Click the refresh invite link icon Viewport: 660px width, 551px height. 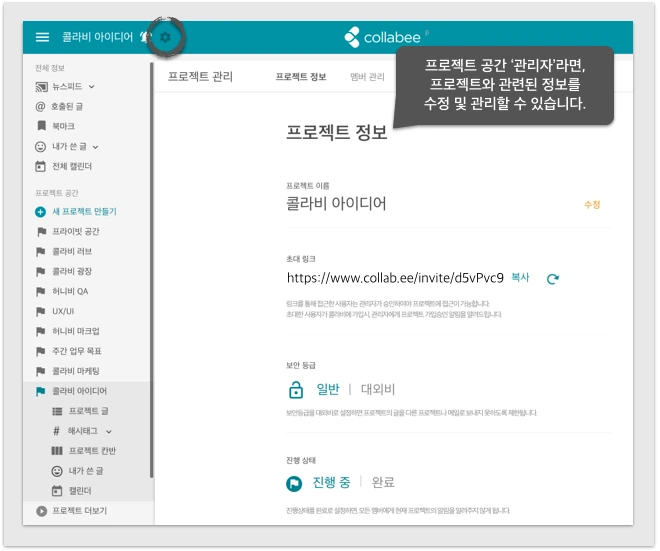[553, 279]
